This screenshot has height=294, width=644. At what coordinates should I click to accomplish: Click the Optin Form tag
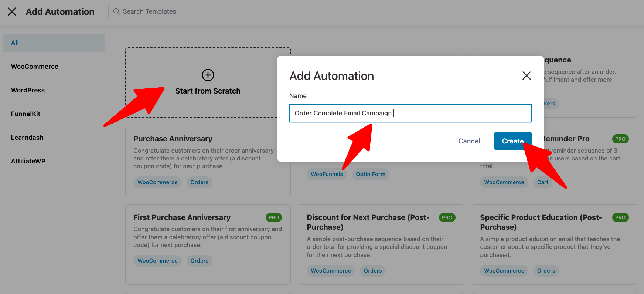tap(370, 174)
